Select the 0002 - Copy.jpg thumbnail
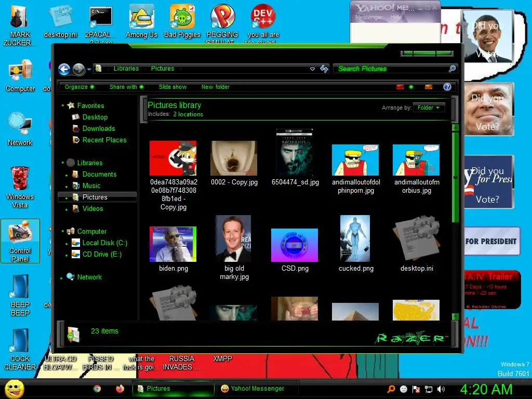 pyautogui.click(x=234, y=158)
